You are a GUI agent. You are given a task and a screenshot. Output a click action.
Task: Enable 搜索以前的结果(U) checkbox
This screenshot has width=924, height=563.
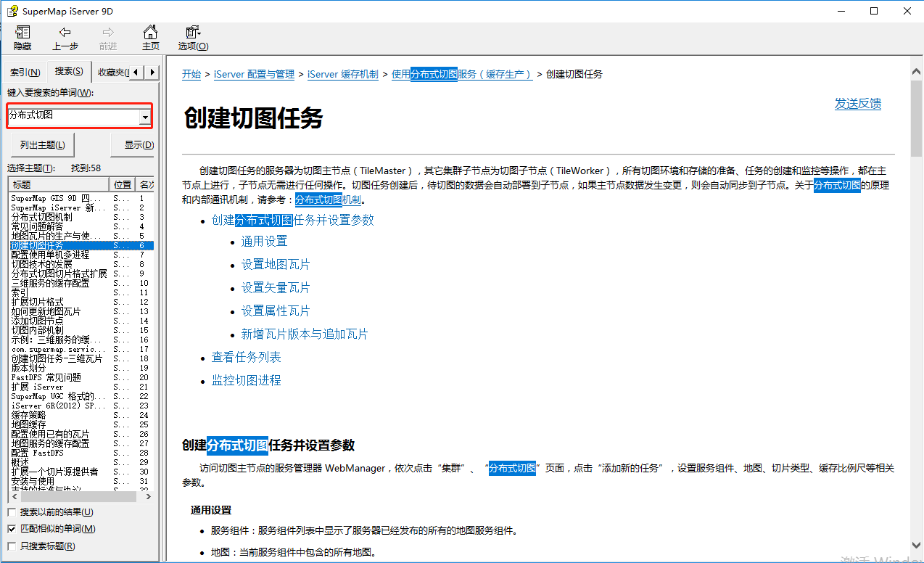tap(11, 512)
